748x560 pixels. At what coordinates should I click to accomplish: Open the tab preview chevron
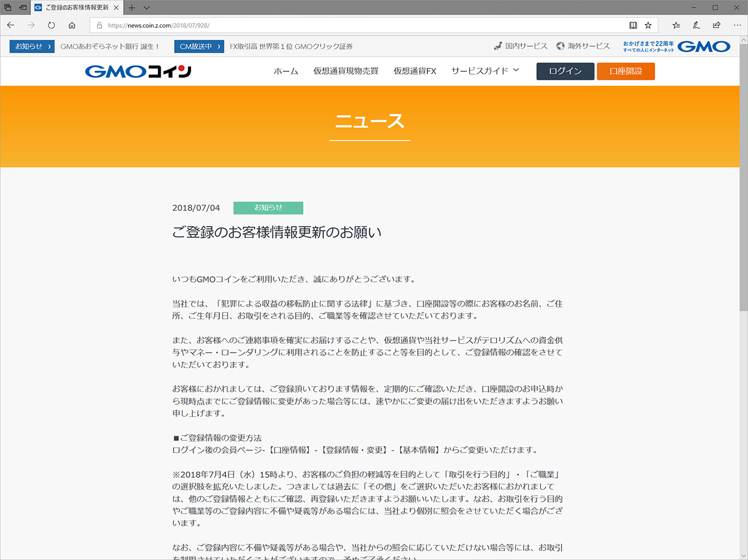[146, 8]
